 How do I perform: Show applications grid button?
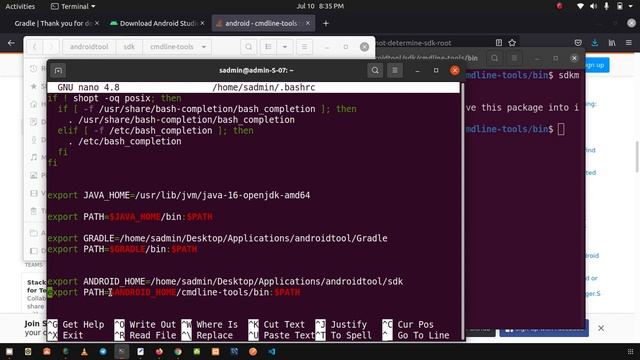630,351
